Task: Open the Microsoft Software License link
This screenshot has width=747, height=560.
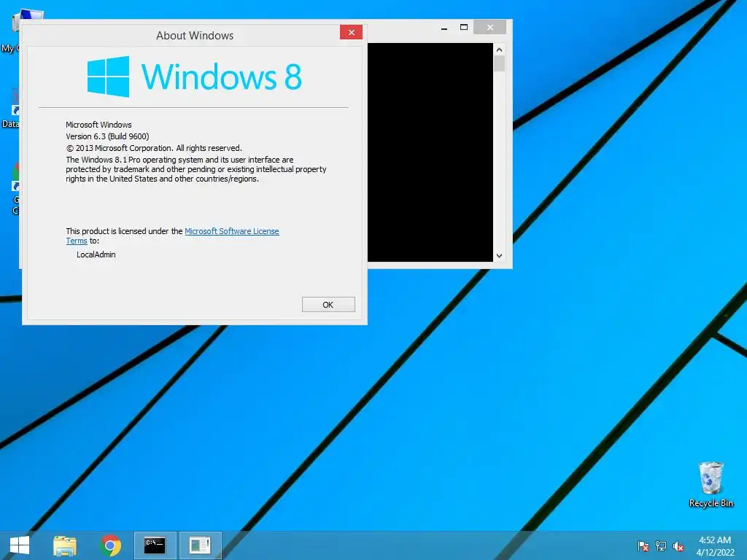Action: (231, 231)
